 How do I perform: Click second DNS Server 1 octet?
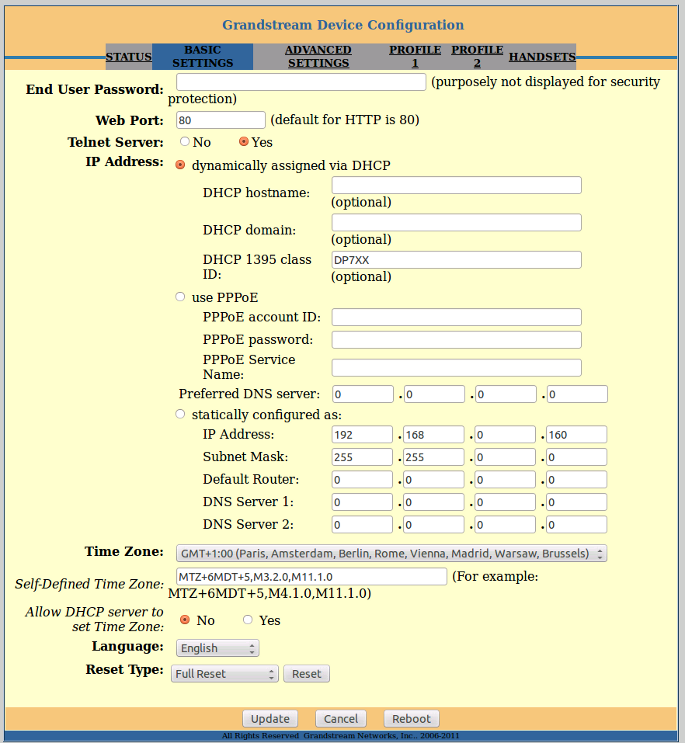[x=434, y=502]
